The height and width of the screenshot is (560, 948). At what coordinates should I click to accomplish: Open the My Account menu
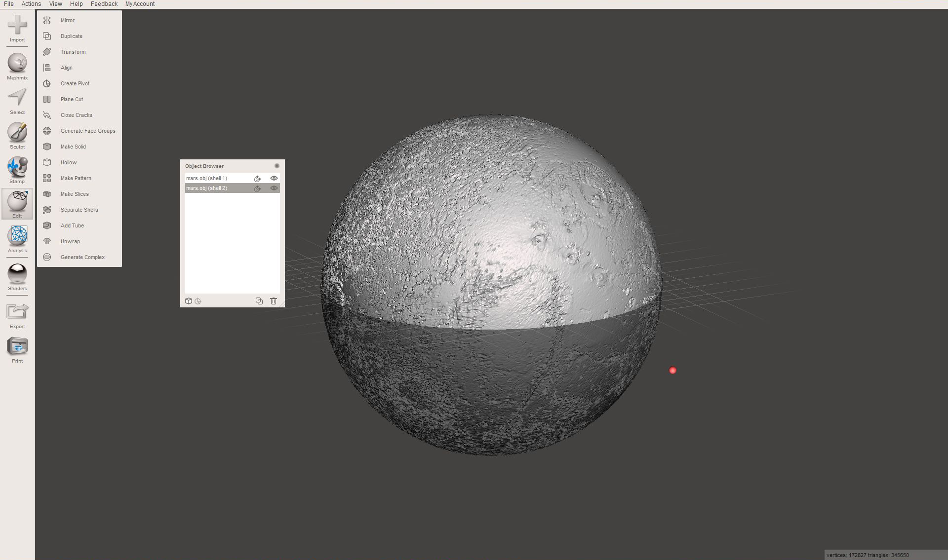140,4
